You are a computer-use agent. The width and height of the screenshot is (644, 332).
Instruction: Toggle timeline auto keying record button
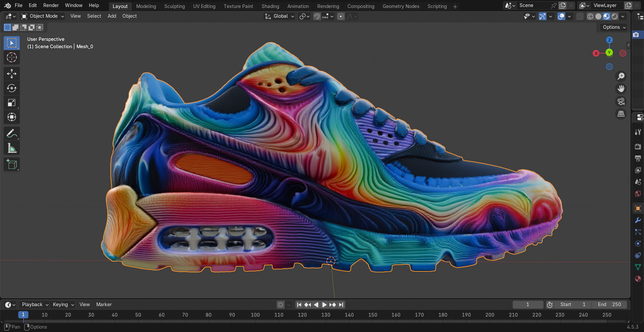(x=281, y=305)
